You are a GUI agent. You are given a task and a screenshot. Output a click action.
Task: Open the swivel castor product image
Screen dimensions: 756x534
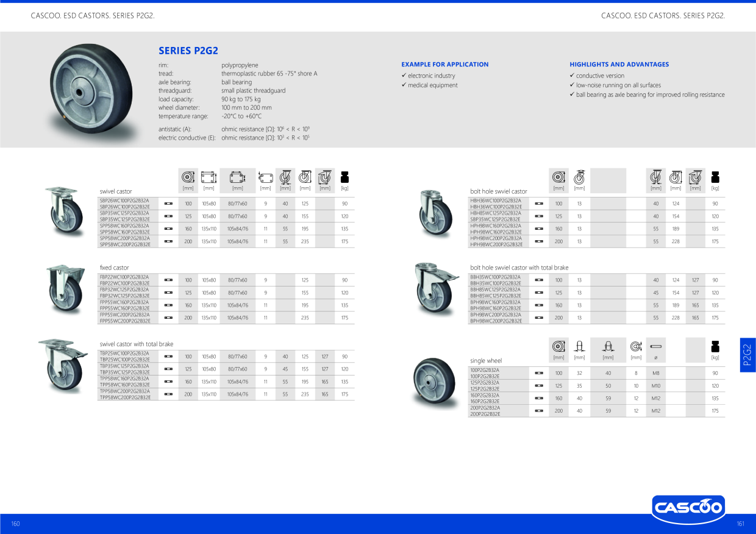64,210
